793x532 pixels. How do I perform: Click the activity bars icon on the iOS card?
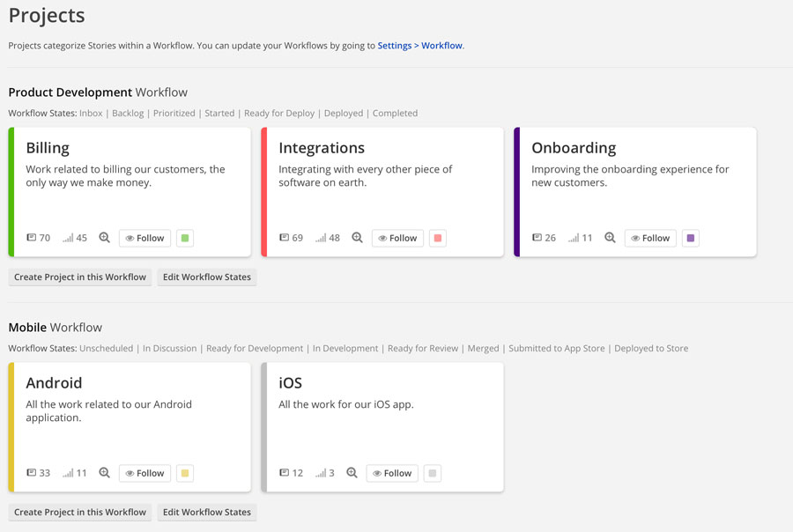tap(322, 472)
